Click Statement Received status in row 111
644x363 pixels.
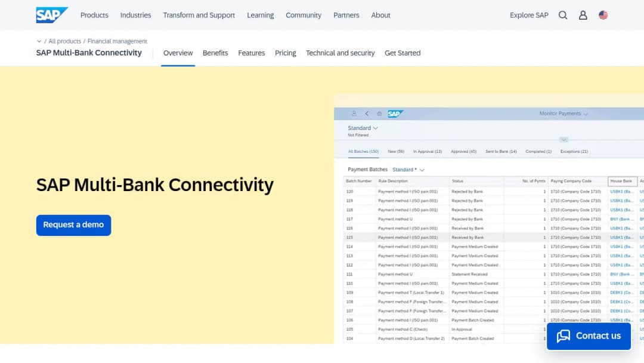[x=469, y=274]
